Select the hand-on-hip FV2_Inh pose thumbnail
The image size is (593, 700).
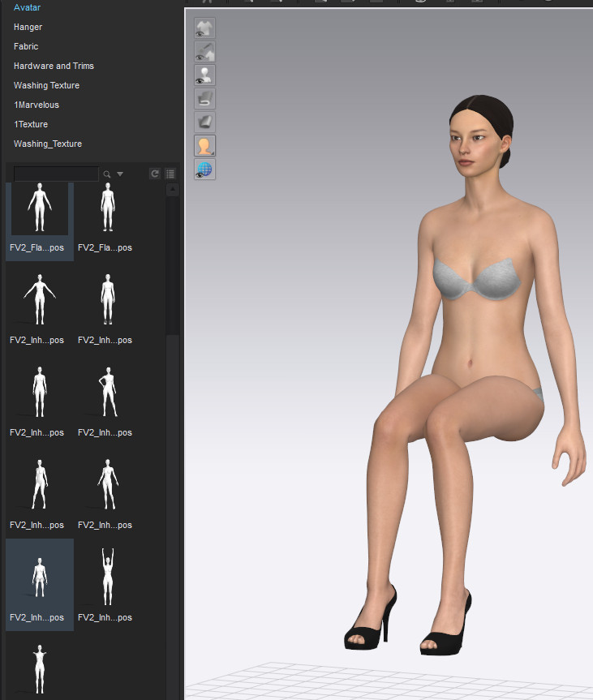pos(108,401)
